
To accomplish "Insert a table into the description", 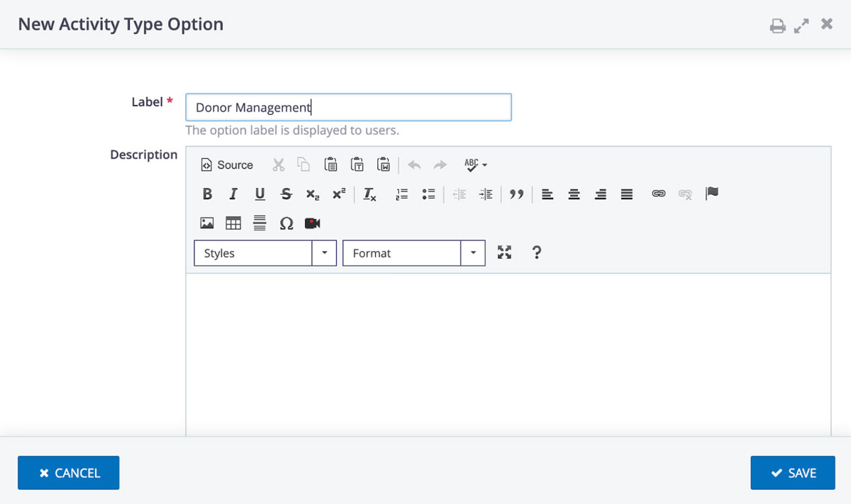I will [233, 223].
